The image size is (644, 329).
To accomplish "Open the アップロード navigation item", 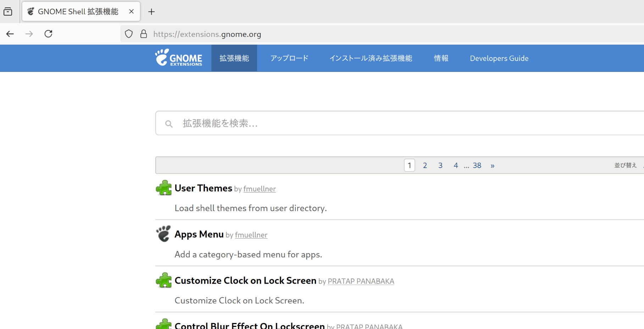I will pos(289,58).
